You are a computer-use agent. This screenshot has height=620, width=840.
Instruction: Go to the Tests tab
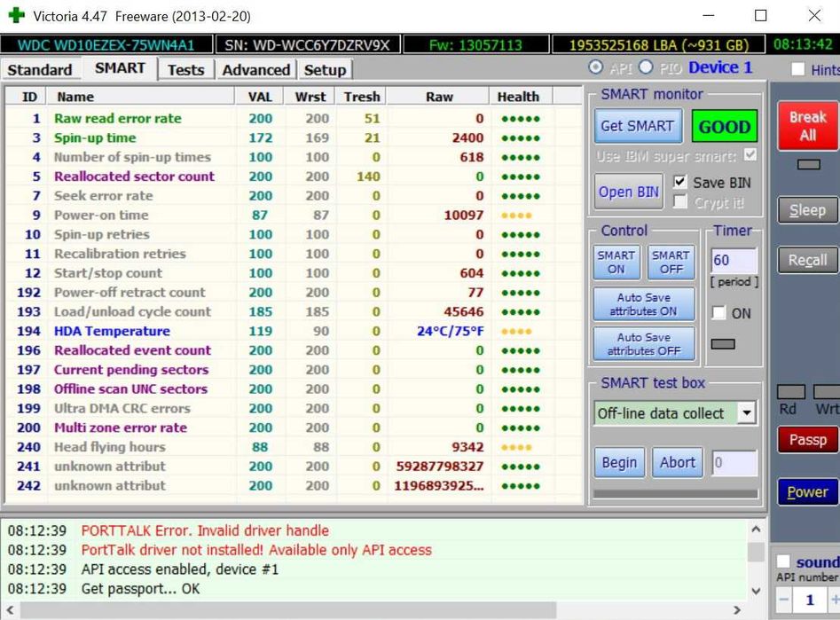click(x=186, y=70)
